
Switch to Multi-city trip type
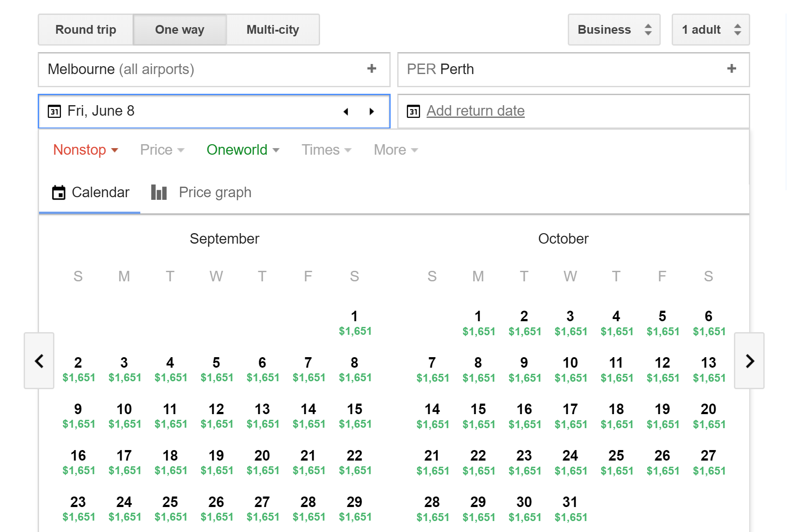click(273, 30)
